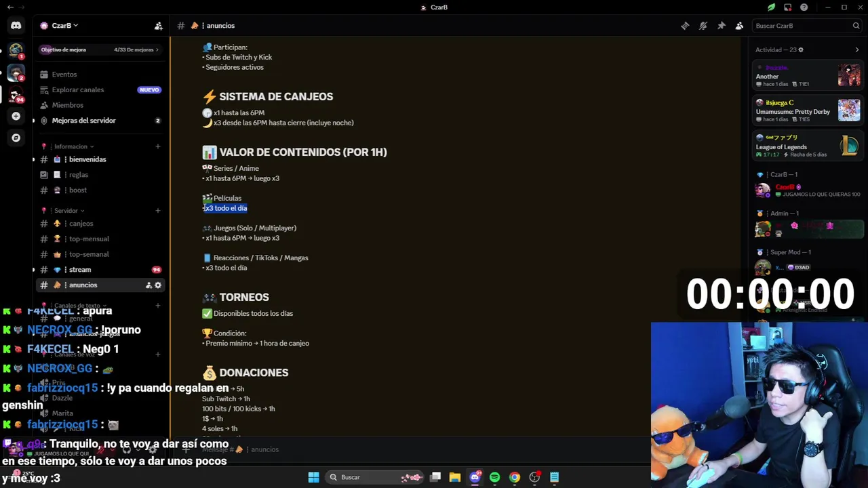The image size is (868, 488).
Task: Open OBS Studio from the taskbar
Action: click(x=534, y=477)
